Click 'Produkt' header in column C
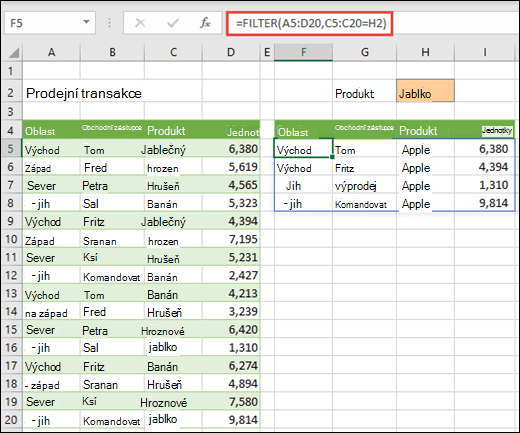 pyautogui.click(x=173, y=130)
